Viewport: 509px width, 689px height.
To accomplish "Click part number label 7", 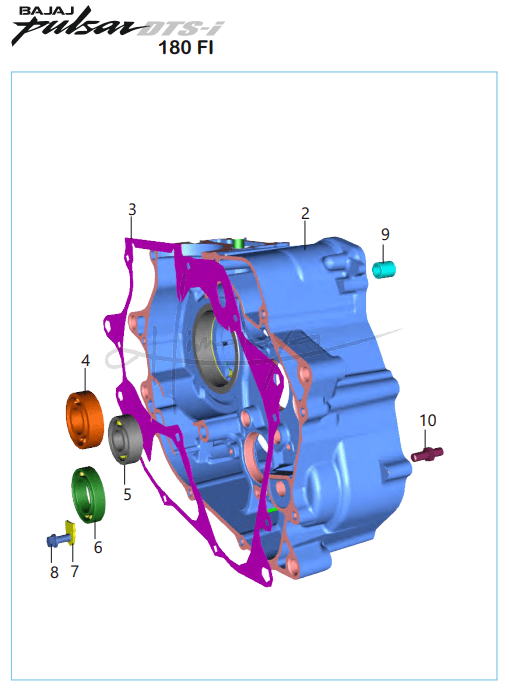I will coord(74,571).
